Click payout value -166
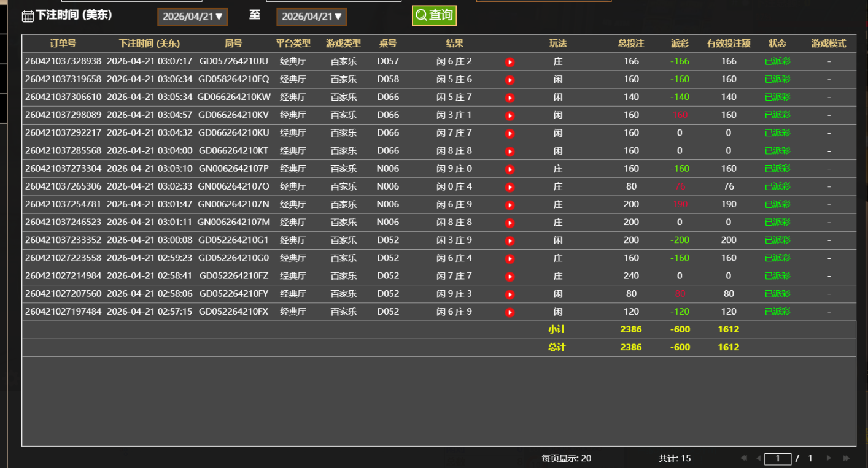This screenshot has width=868, height=468. click(x=680, y=61)
